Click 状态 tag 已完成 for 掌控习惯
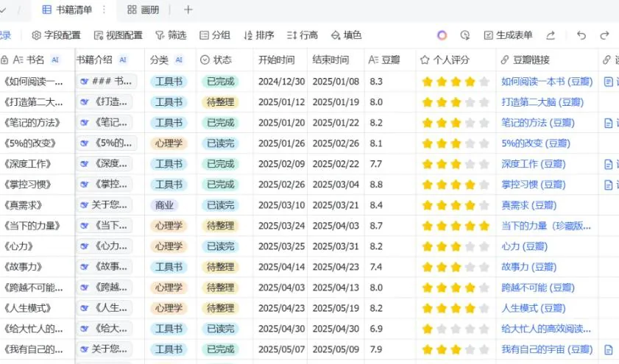The height and width of the screenshot is (364, 619). pyautogui.click(x=220, y=185)
